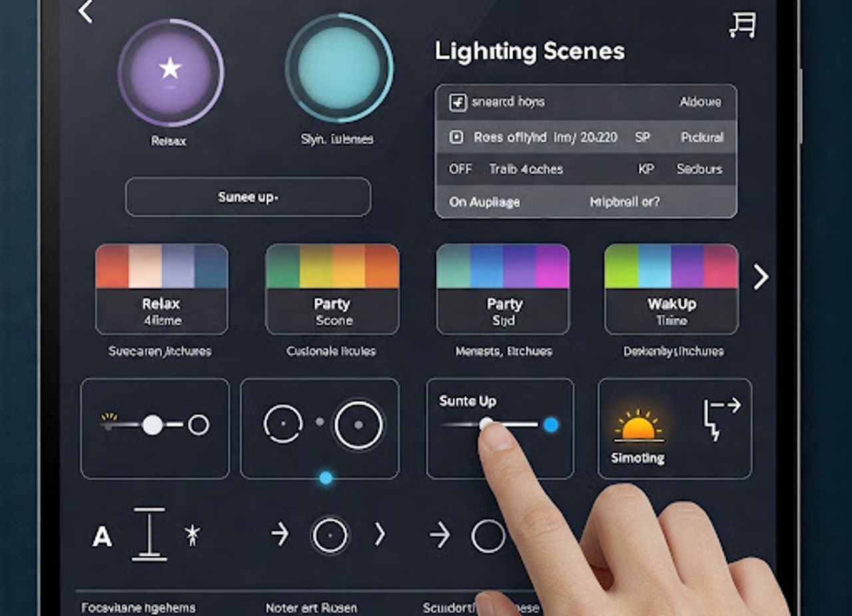Viewport: 852px width, 616px height.
Task: Tap the back arrow at top left
Action: 85,11
